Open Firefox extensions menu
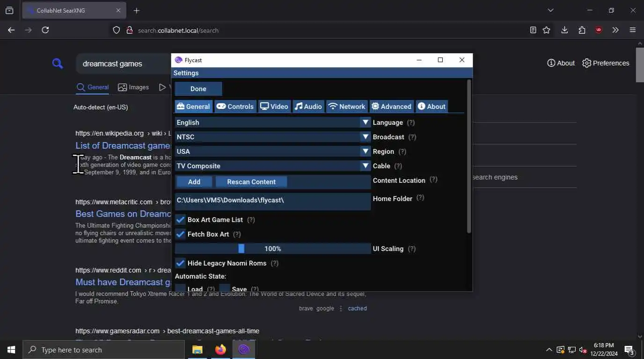 (582, 30)
